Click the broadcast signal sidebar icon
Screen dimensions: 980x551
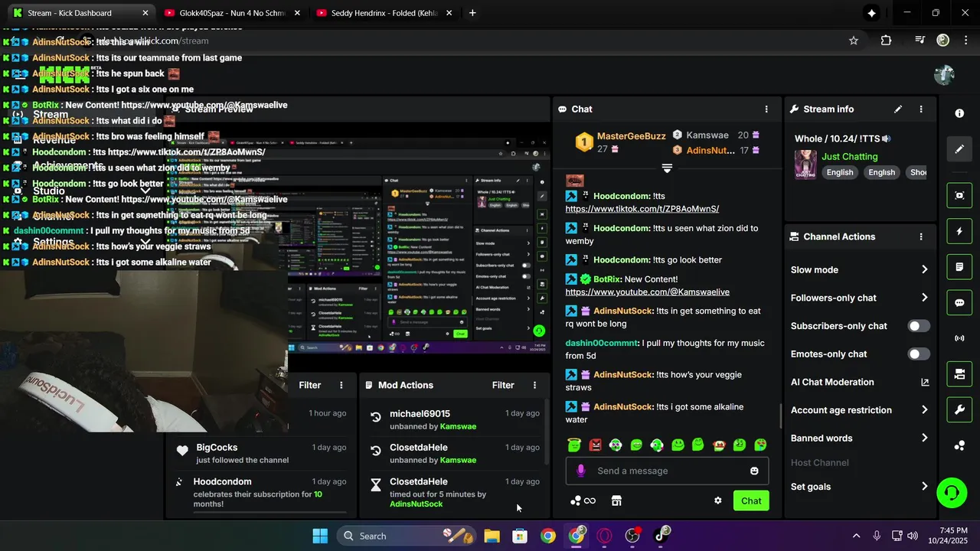pos(959,338)
